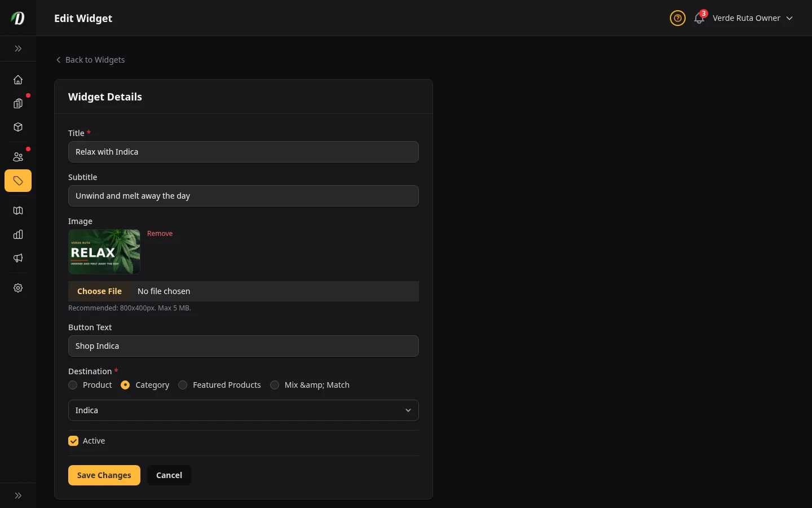Click the notification bell with 3 alerts
The width and height of the screenshot is (812, 508).
tap(699, 18)
